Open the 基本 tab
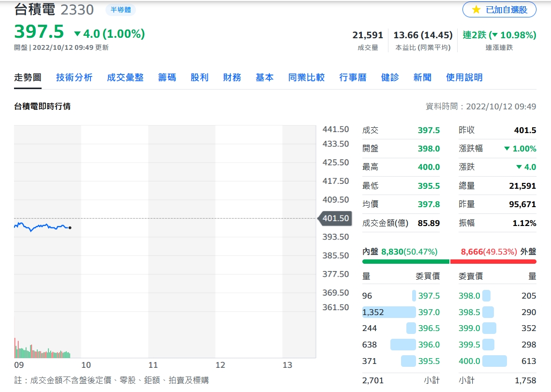Screen dimensions: 551x392 coord(265,77)
